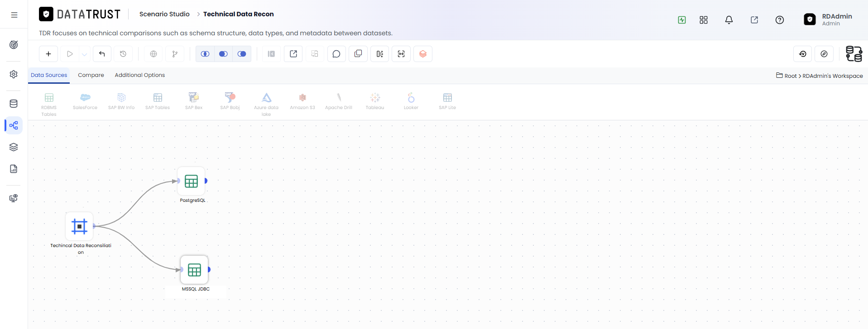Open the report document icon in sidebar

point(14,169)
